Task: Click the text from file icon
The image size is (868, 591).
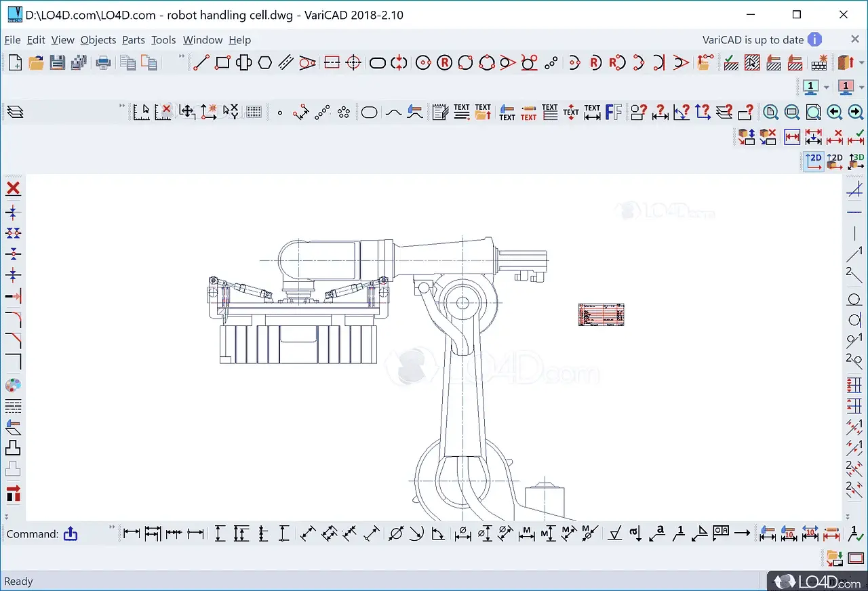Action: 483,112
